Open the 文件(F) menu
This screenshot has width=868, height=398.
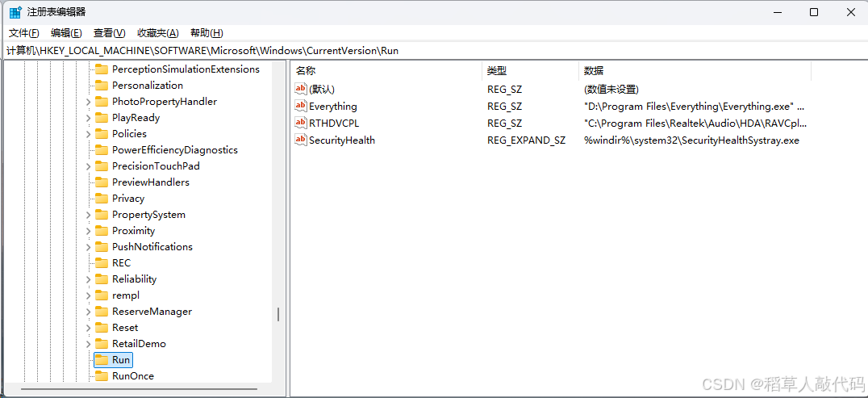pos(24,33)
